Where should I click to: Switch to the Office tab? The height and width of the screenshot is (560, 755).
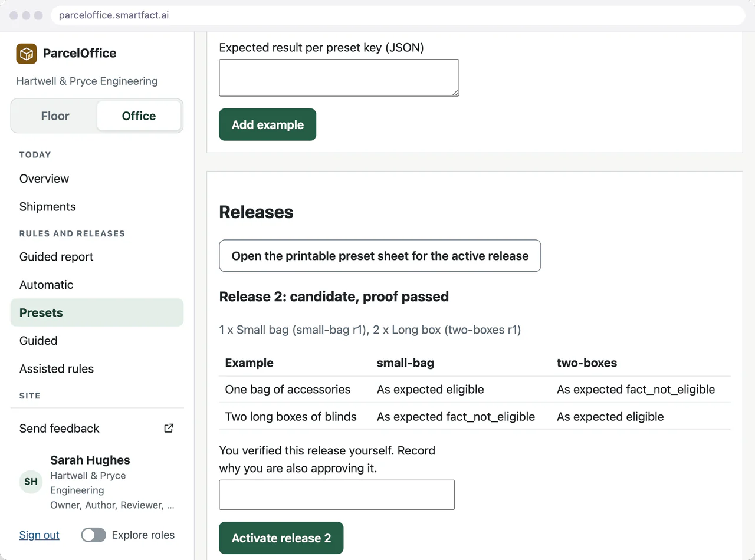coord(139,116)
